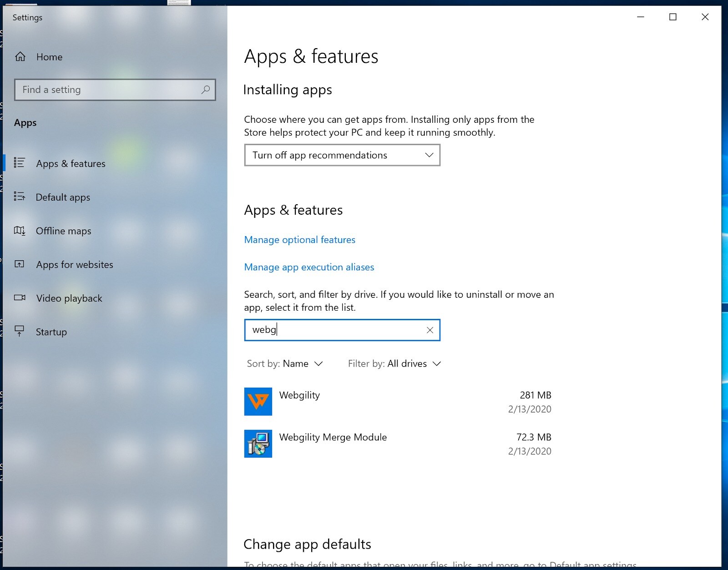The height and width of the screenshot is (570, 728).
Task: Select the Webgility Merge Module installer icon
Action: 258,444
